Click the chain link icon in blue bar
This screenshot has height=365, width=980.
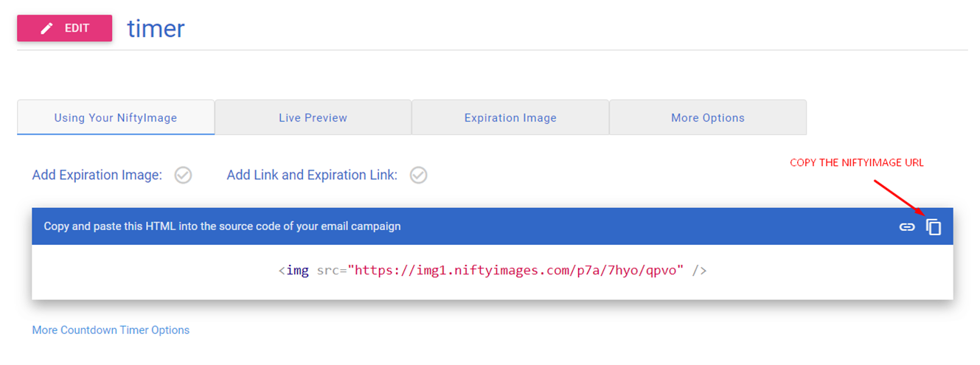[x=907, y=227]
